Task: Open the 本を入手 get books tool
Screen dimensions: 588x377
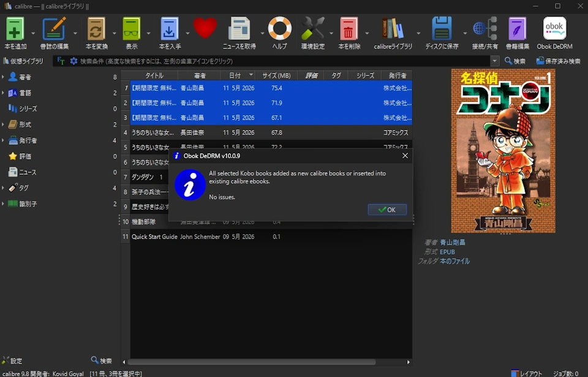Action: [170, 29]
